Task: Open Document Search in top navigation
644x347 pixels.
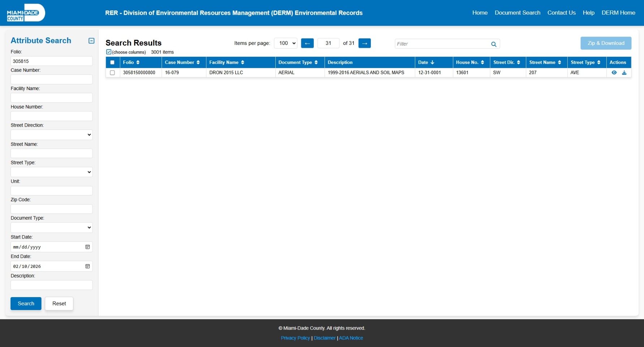Action: (517, 13)
